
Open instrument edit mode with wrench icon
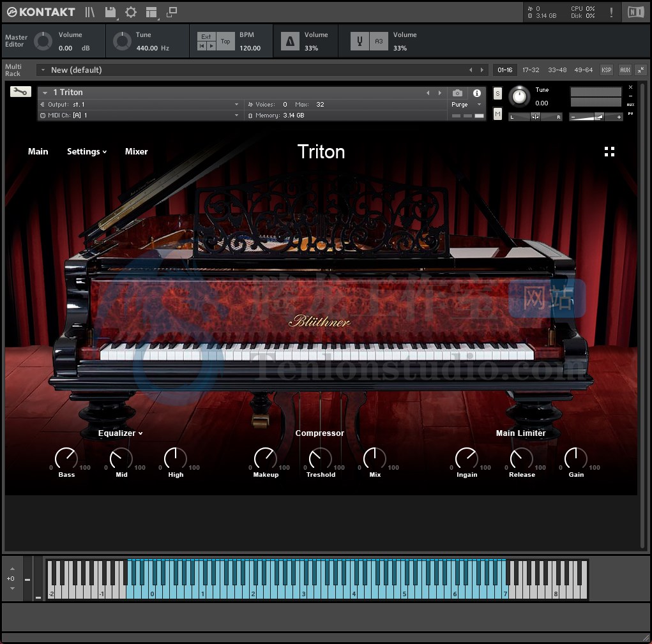(x=20, y=91)
